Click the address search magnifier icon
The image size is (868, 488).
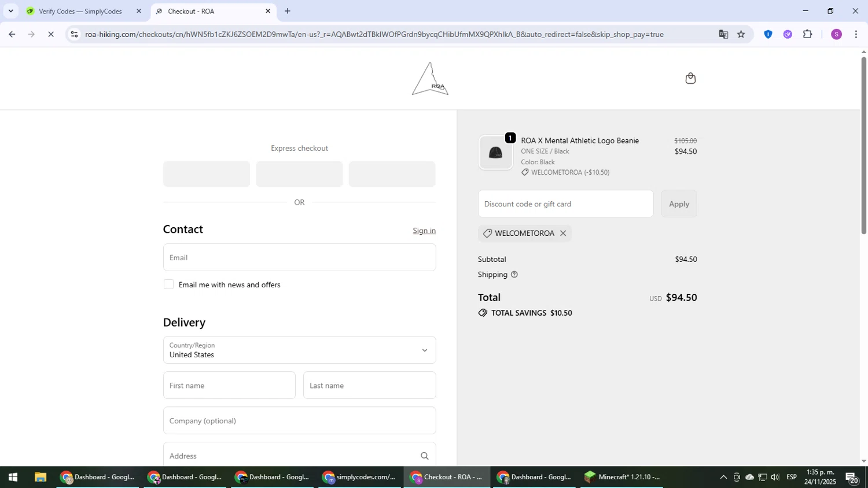pyautogui.click(x=424, y=456)
